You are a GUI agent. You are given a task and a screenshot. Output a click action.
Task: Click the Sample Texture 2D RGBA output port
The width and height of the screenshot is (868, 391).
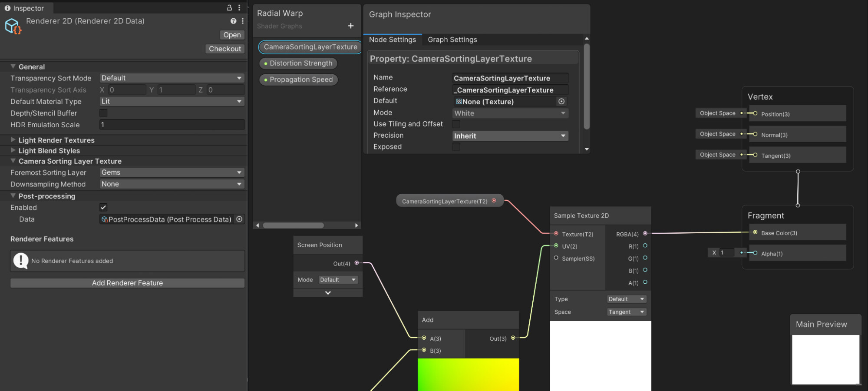click(x=645, y=234)
